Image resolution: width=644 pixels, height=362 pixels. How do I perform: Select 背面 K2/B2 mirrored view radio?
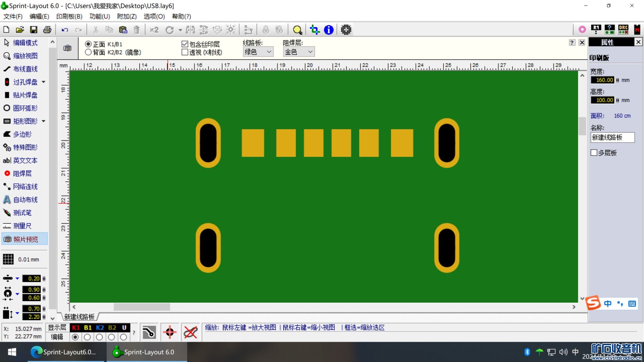tap(88, 52)
